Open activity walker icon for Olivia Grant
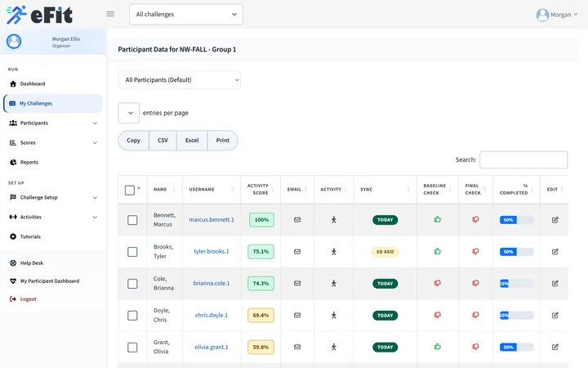 tap(334, 347)
